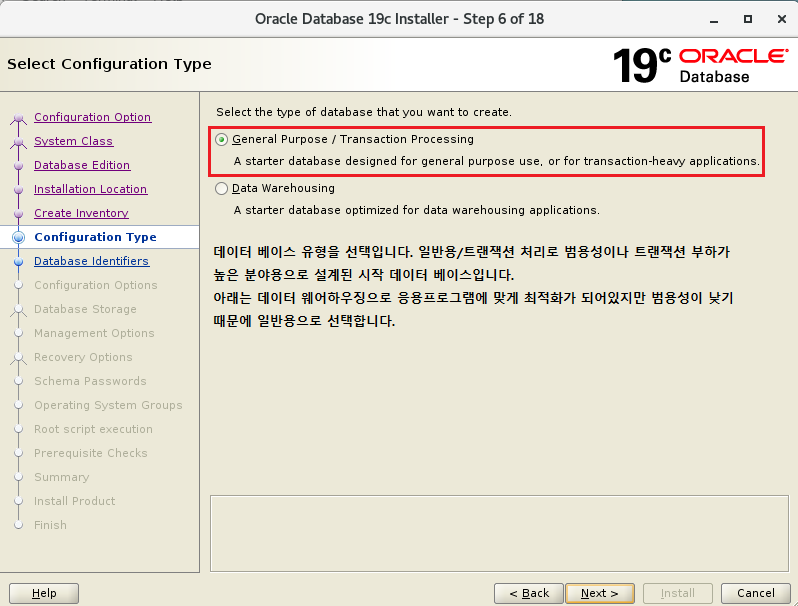Click the Configuration Option step node icon
Image resolution: width=798 pixels, height=606 pixels.
[18, 119]
